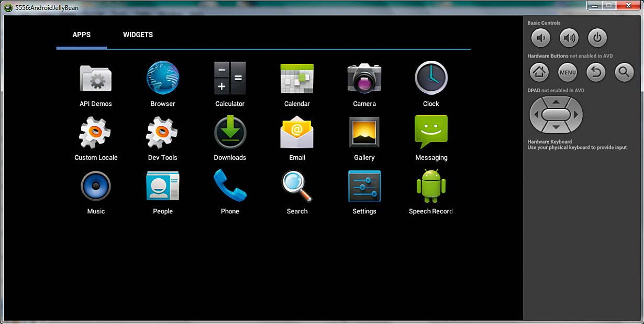Click the hardware Home button

(x=540, y=72)
